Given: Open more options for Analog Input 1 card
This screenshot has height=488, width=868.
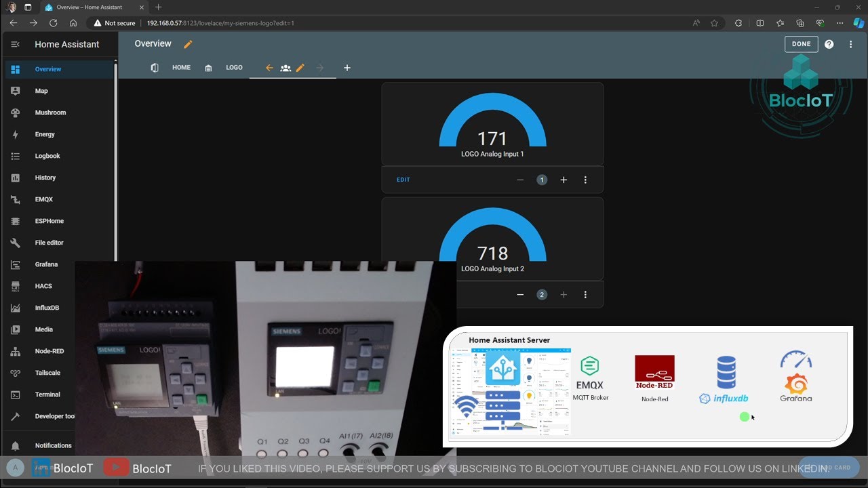Looking at the screenshot, I should pyautogui.click(x=585, y=180).
